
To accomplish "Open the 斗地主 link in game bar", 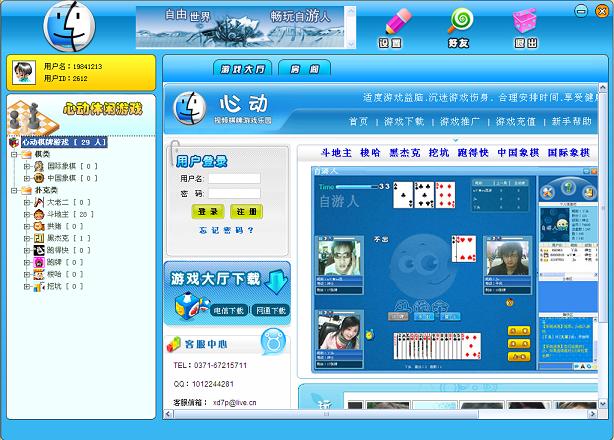I will [336, 153].
